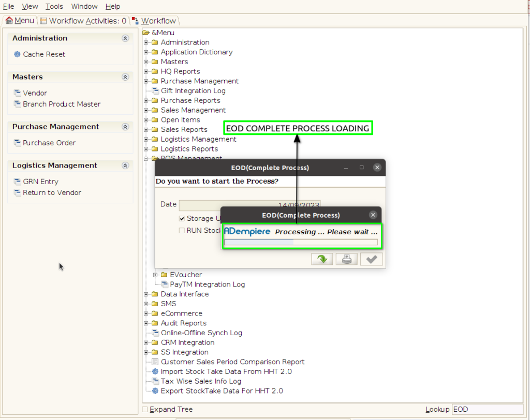Click the Lookup field containing EOD
The width and height of the screenshot is (530, 420).
pyautogui.click(x=488, y=410)
